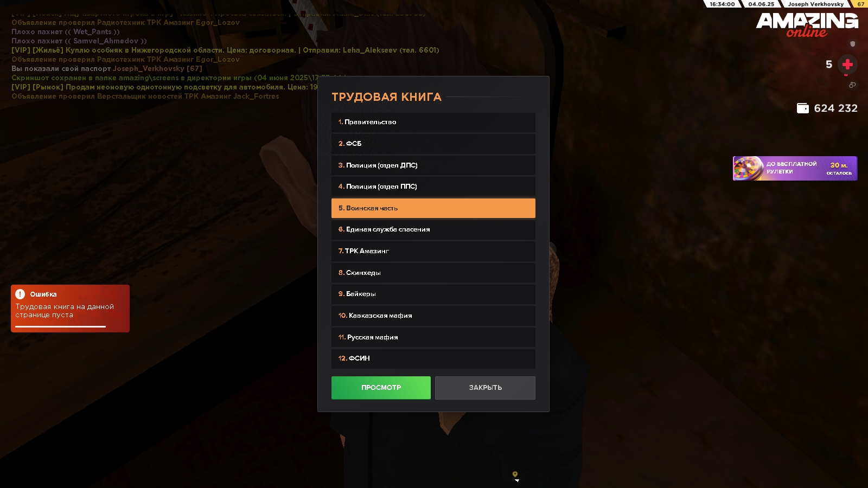Viewport: 868px width, 488px height.
Task: Click the error exclamation icon in notification
Action: coord(20,294)
